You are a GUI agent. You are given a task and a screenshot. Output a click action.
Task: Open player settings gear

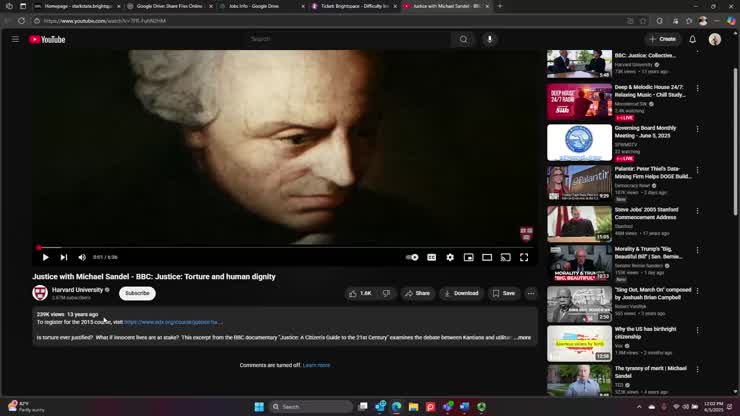click(450, 257)
